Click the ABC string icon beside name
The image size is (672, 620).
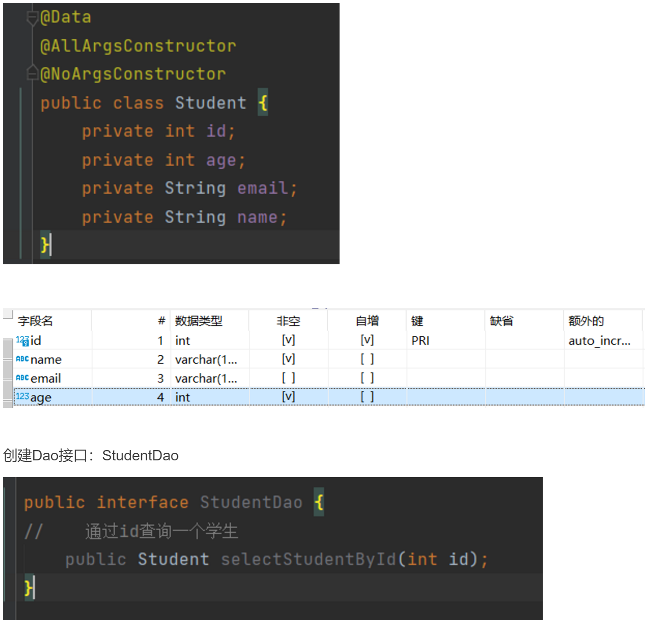pos(22,359)
